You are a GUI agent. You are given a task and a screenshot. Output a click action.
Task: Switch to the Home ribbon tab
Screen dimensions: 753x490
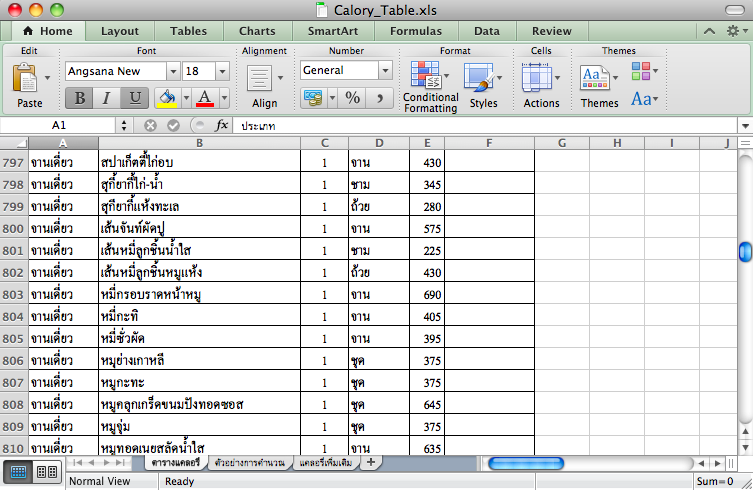tap(48, 31)
